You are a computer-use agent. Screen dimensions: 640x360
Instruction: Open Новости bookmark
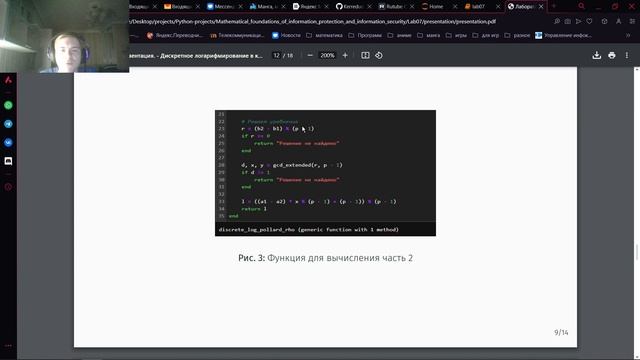tap(287, 36)
